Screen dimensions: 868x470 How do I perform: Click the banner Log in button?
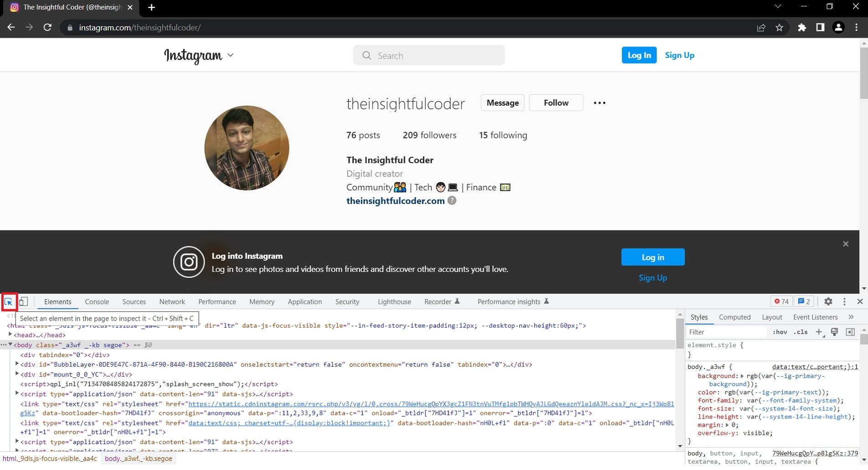point(653,257)
